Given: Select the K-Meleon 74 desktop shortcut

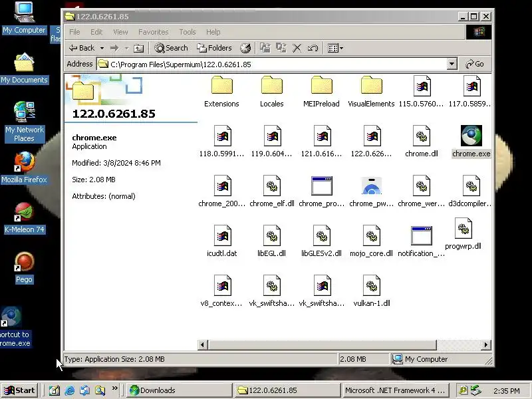Looking at the screenshot, I should tap(24, 217).
